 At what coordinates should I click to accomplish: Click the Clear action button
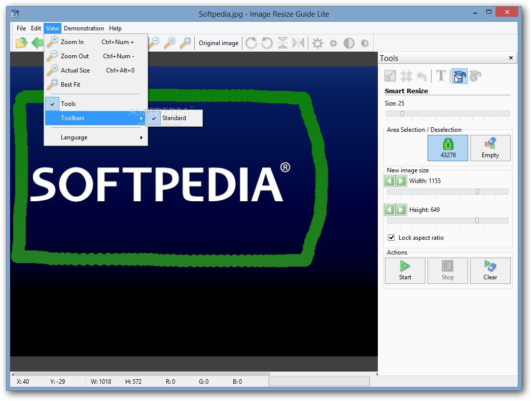pyautogui.click(x=490, y=270)
